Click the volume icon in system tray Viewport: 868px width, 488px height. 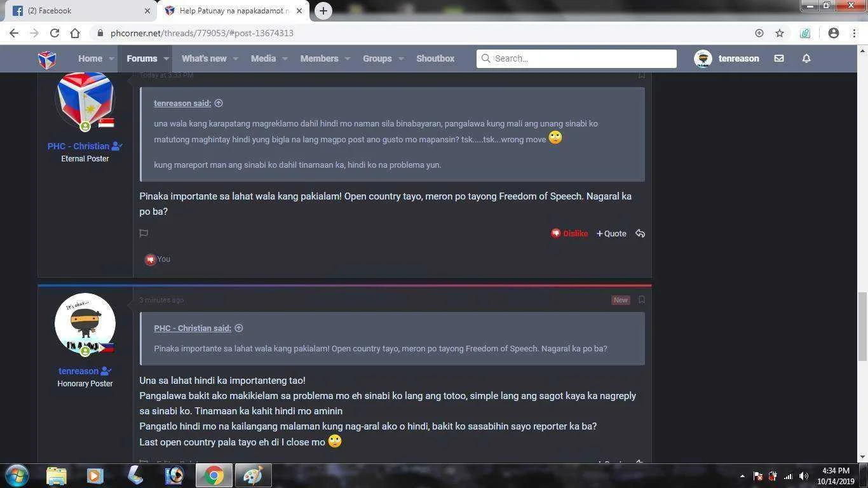coord(803,476)
